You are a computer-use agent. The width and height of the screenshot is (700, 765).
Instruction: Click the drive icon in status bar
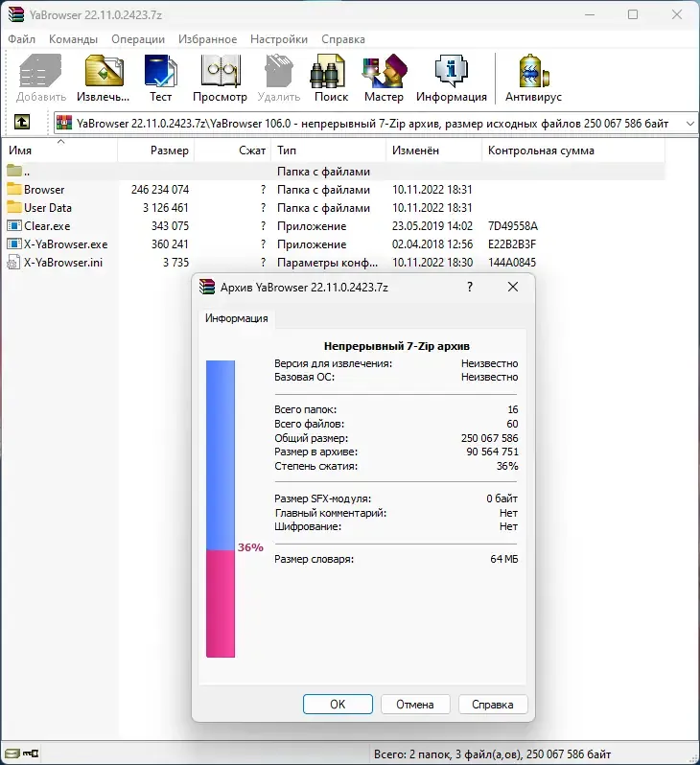[x=12, y=753]
